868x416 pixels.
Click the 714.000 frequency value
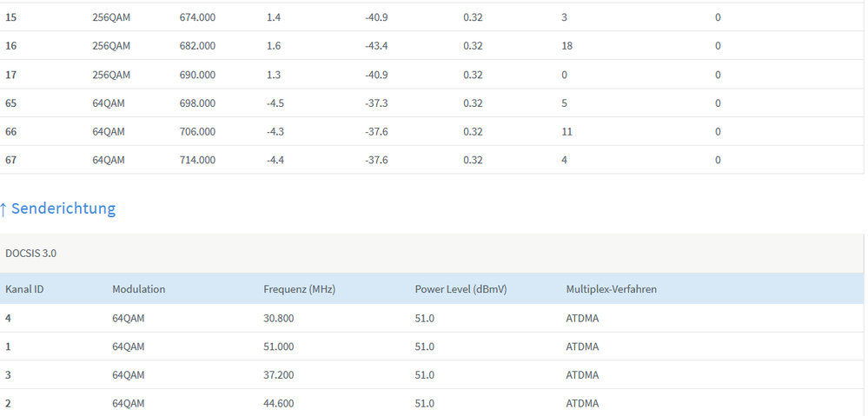coord(197,161)
